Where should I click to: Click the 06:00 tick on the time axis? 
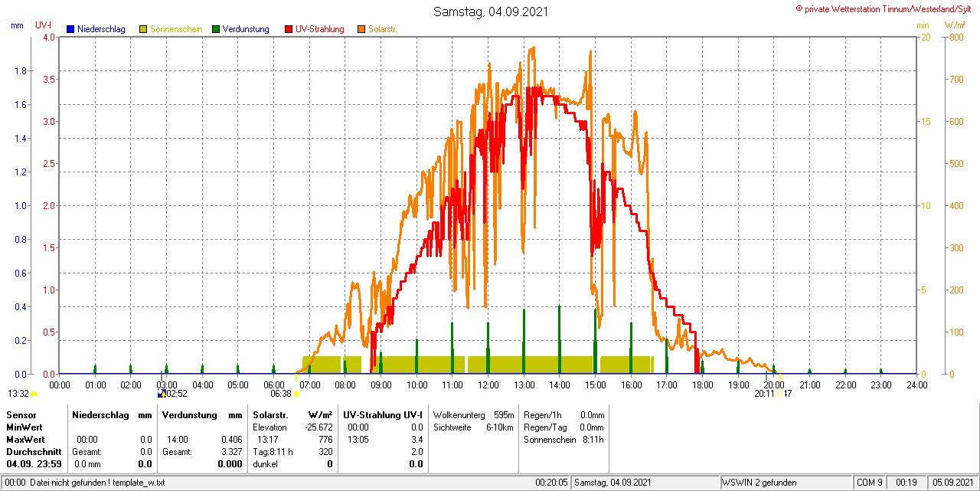pos(274,385)
